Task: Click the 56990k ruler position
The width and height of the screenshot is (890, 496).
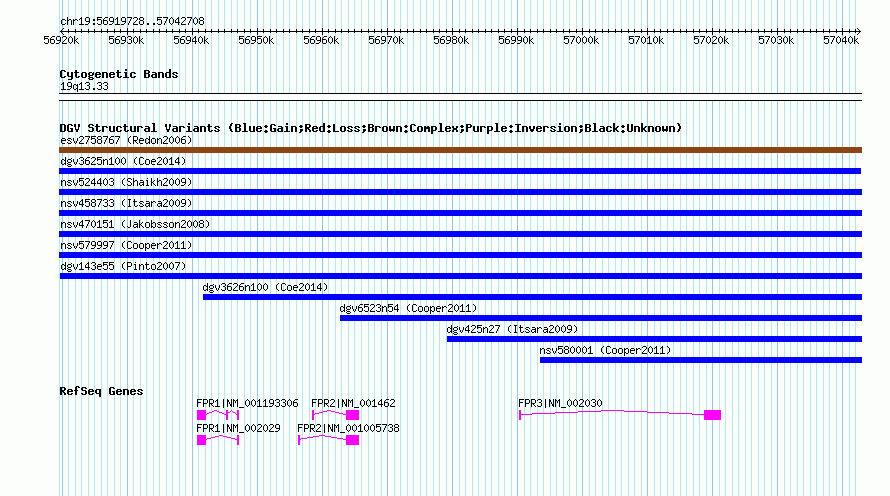Action: point(516,40)
